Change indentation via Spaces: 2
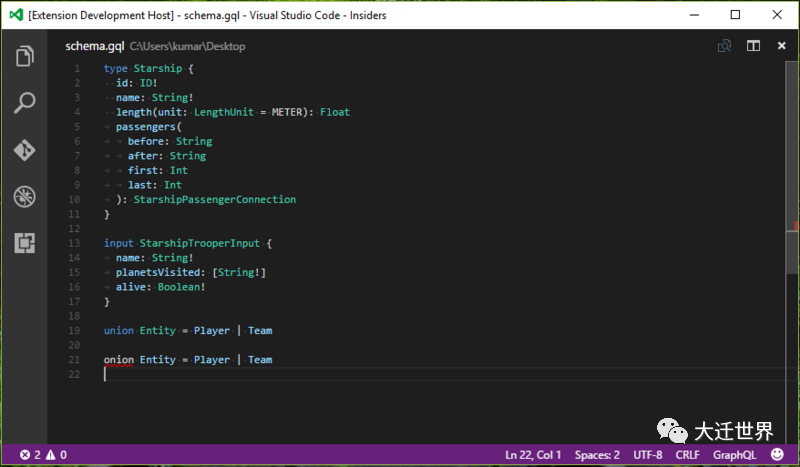Viewport: 800px width, 467px height. click(x=598, y=455)
